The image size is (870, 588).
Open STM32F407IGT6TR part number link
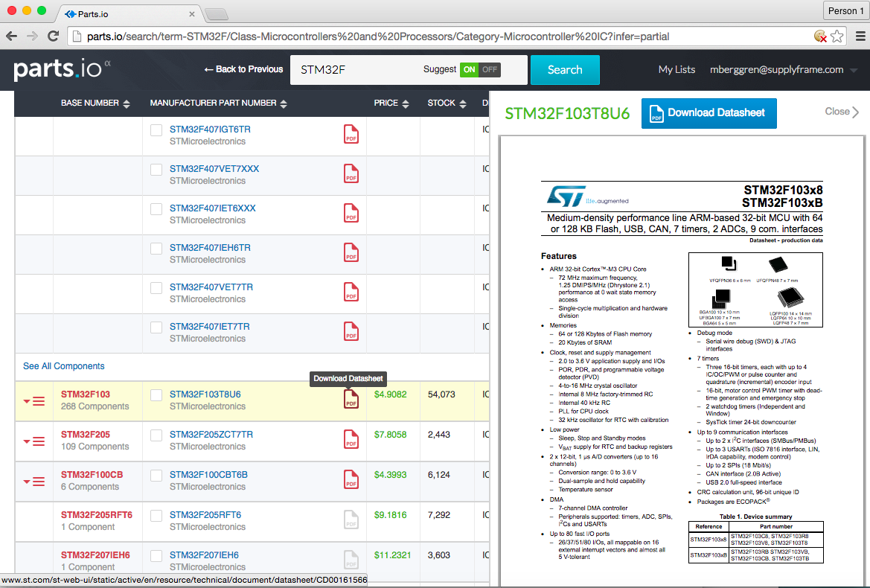tap(211, 130)
